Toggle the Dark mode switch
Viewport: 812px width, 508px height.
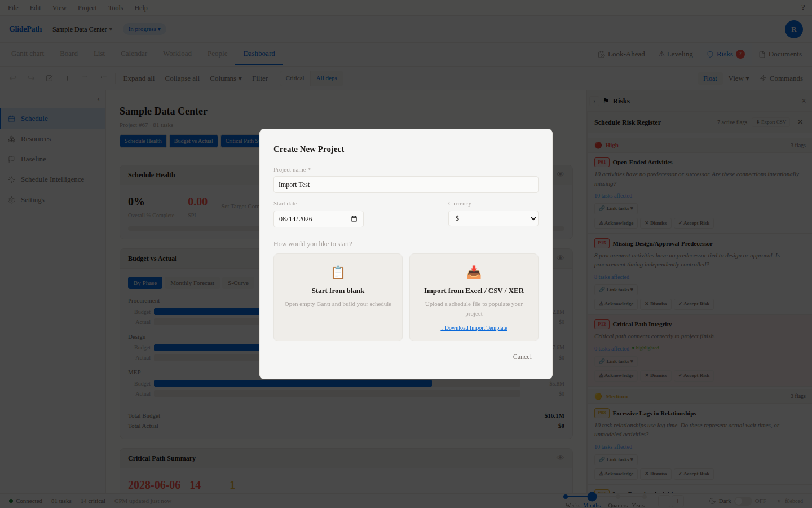pyautogui.click(x=742, y=501)
